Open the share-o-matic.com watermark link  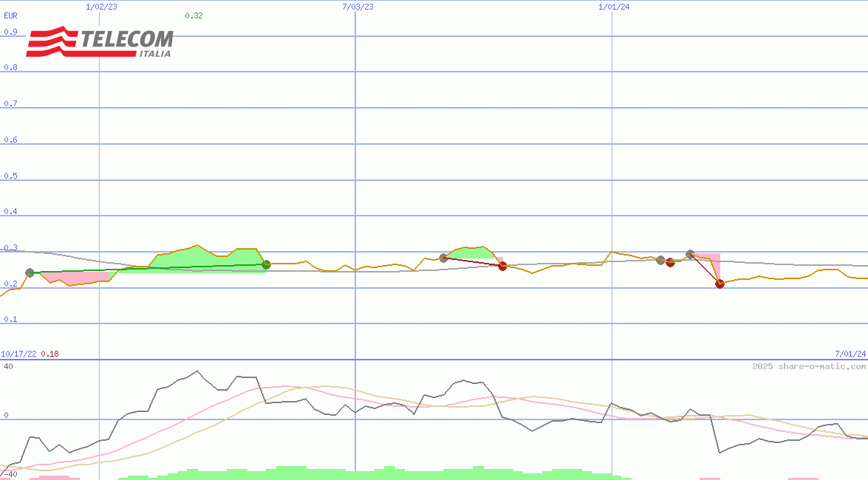808,366
